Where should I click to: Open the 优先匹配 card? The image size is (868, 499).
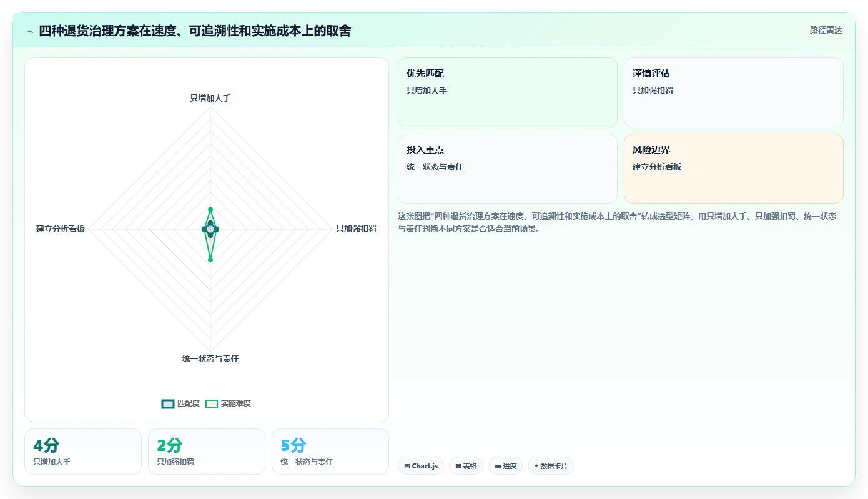point(508,92)
